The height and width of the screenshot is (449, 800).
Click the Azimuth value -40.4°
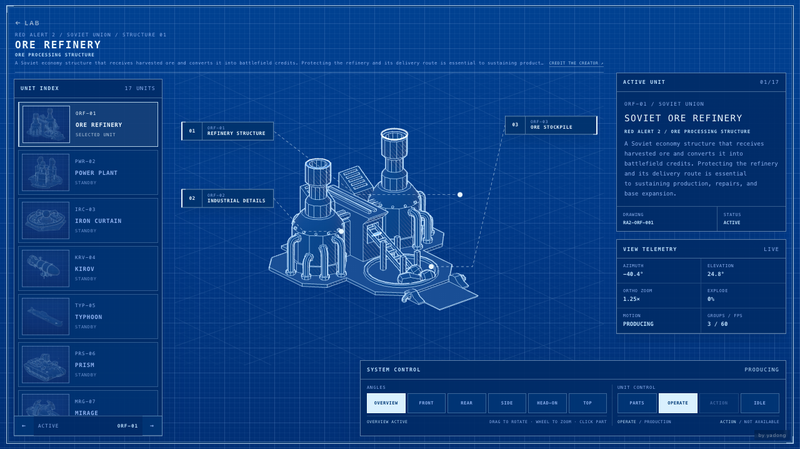[x=633, y=274]
